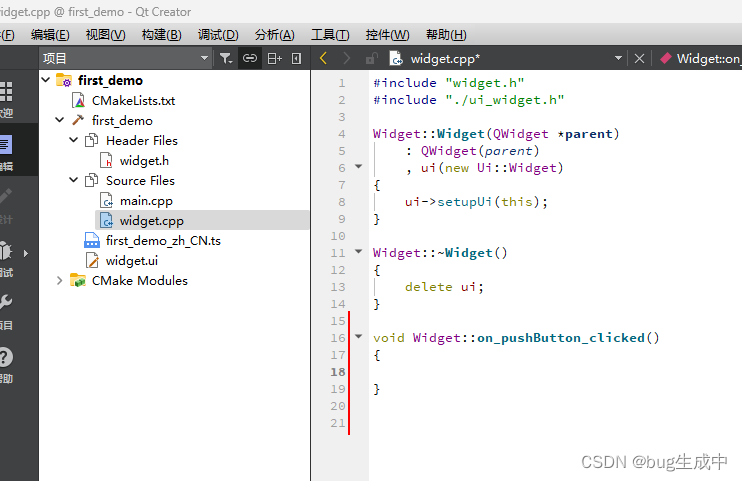Open the 视图(V) menu
Image resolution: width=742 pixels, height=481 pixels.
click(106, 35)
